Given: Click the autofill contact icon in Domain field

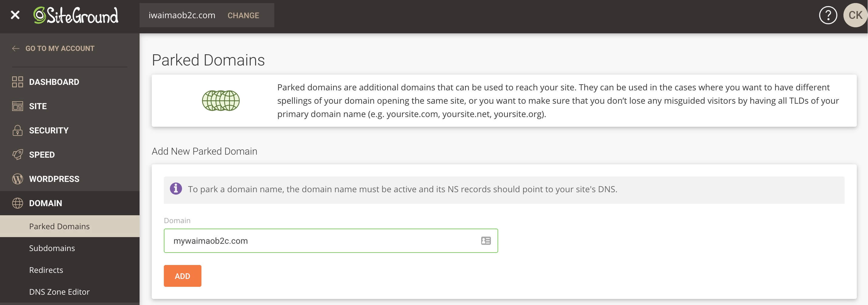Looking at the screenshot, I should point(485,241).
